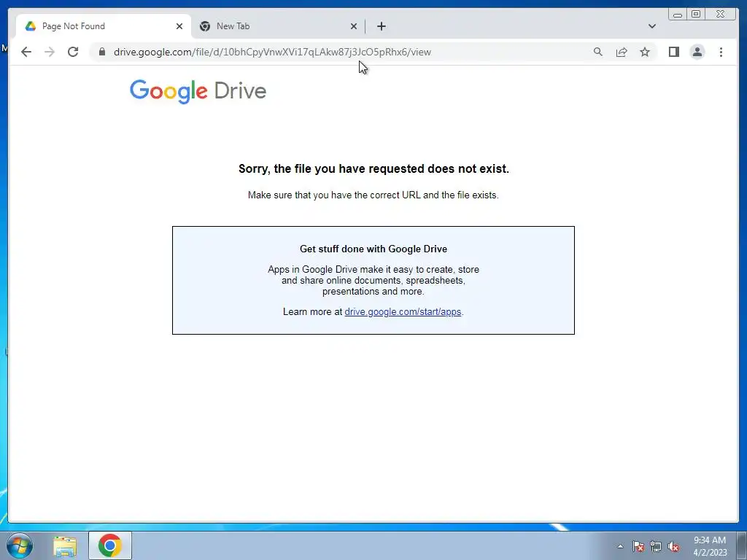Image resolution: width=747 pixels, height=560 pixels.
Task: Click the Google Drive logo
Action: [198, 91]
